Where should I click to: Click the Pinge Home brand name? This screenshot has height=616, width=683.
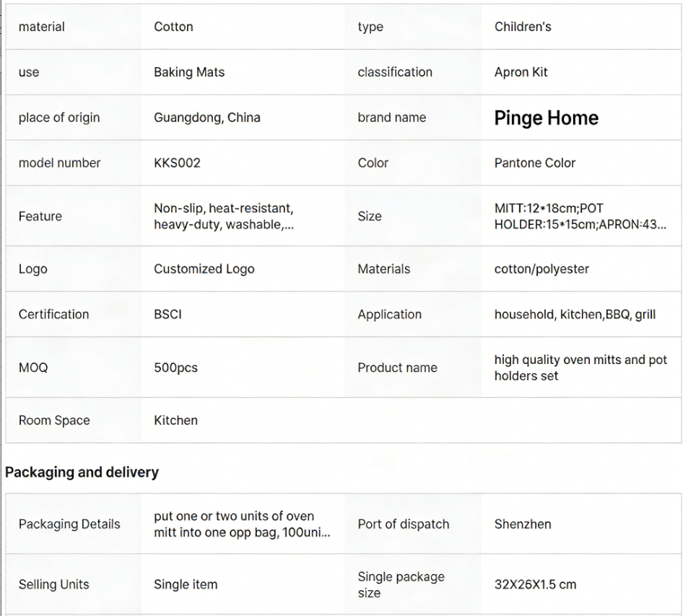point(546,118)
